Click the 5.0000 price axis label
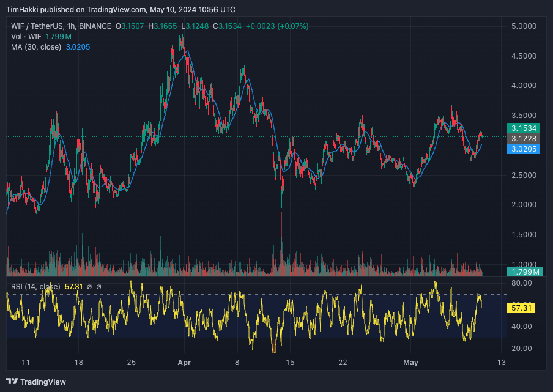This screenshot has width=553, height=392. pyautogui.click(x=523, y=26)
